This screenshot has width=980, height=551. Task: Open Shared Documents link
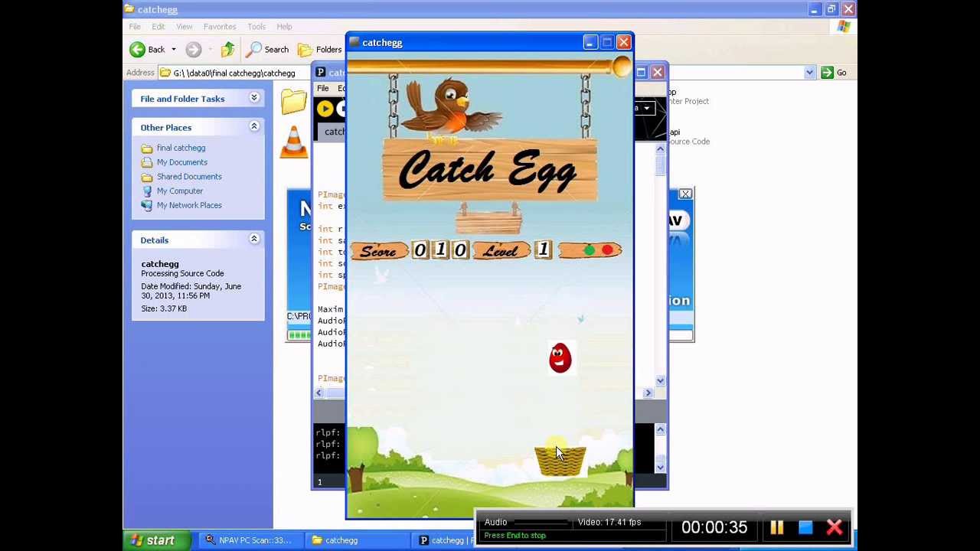point(189,177)
